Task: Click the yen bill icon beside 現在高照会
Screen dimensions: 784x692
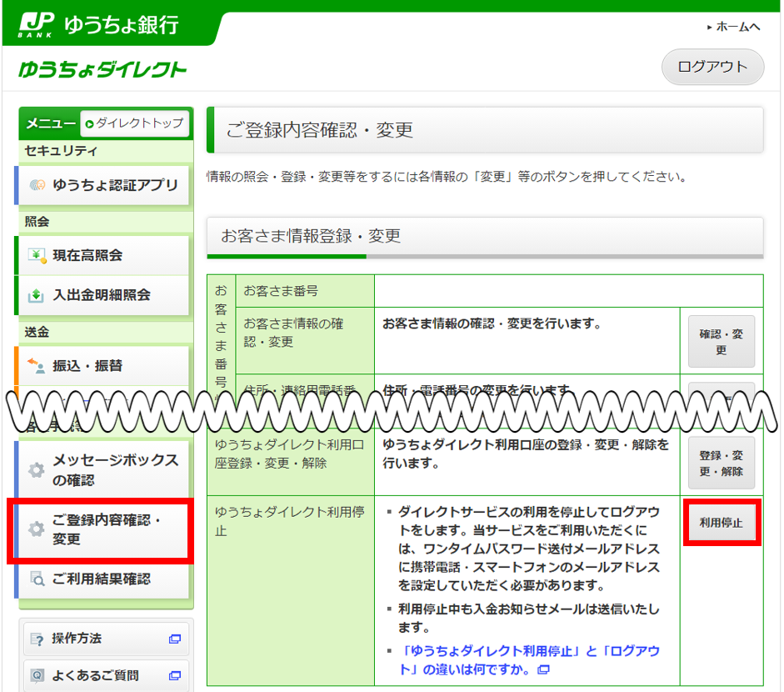Action: coord(37,255)
